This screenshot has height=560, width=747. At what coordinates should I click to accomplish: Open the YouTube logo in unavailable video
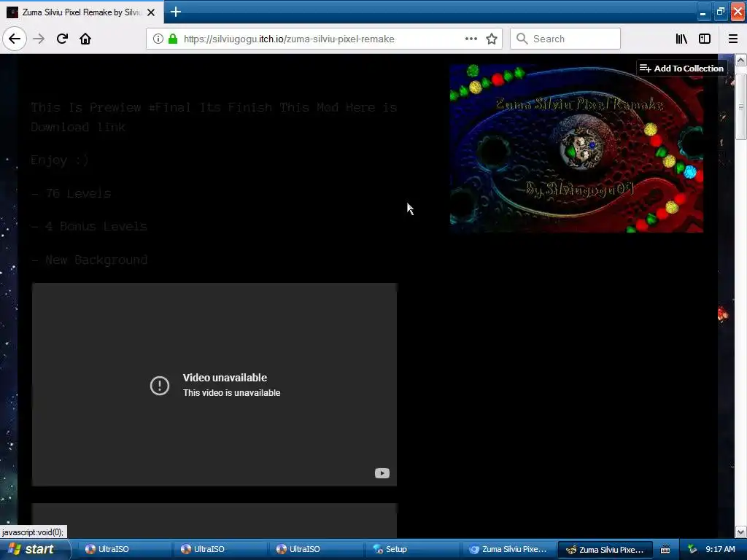382,473
